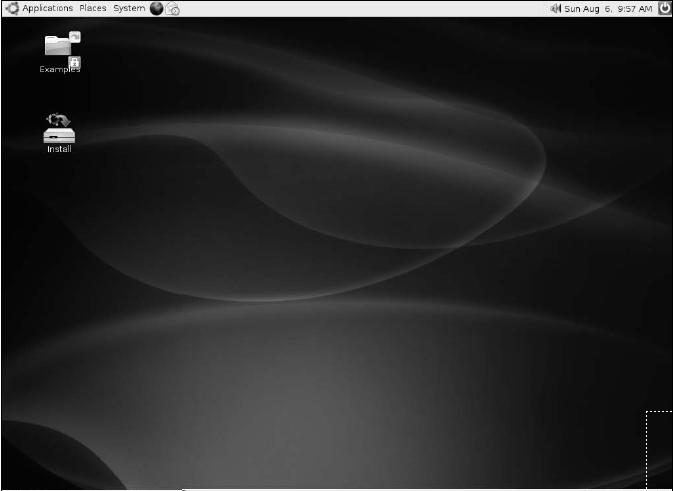Open the volume control speaker icon
The width and height of the screenshot is (673, 491).
[556, 8]
